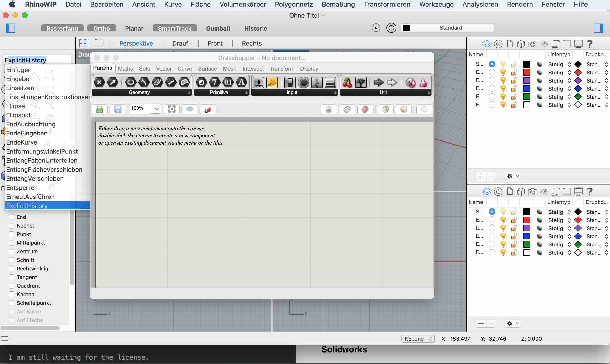Select the pink flask icon in Util

pyautogui.click(x=423, y=83)
